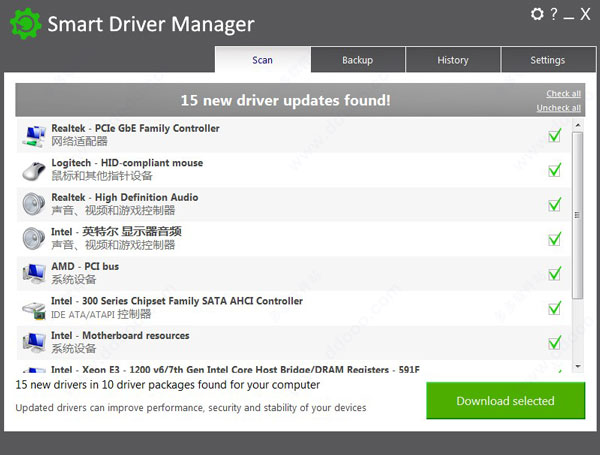Click the 鼠标和其他指针设备 category label

pos(102,176)
